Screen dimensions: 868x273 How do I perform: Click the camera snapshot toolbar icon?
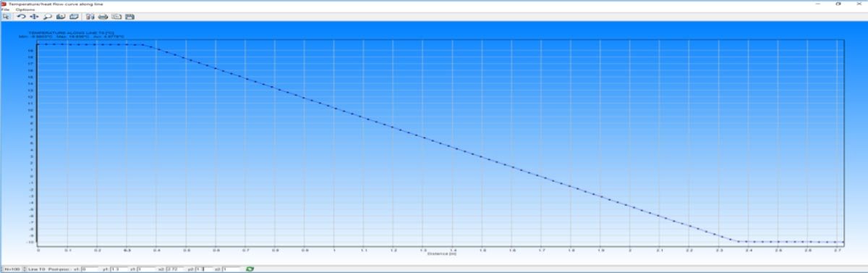61,17
